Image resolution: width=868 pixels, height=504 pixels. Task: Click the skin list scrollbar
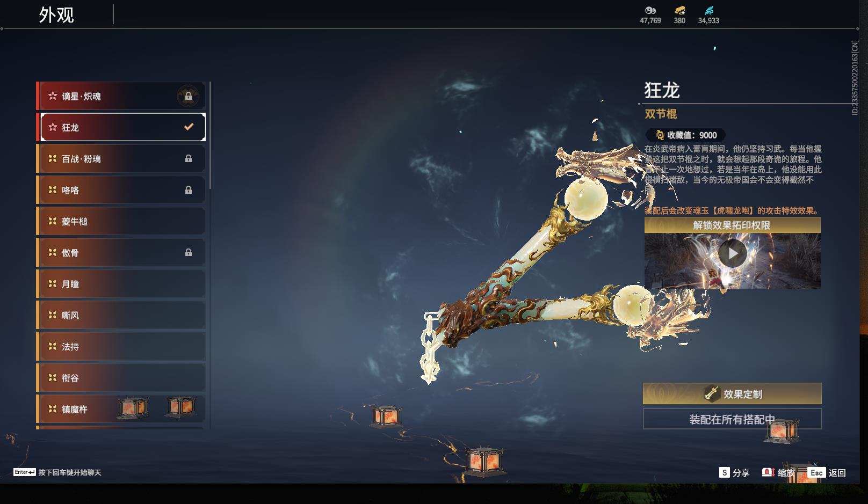210,135
